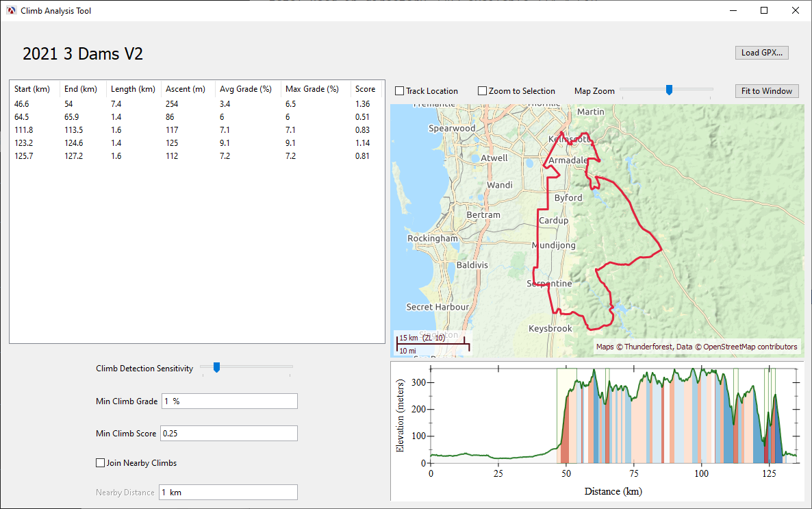
Task: Click the Nearby Distance input field
Action: click(228, 492)
